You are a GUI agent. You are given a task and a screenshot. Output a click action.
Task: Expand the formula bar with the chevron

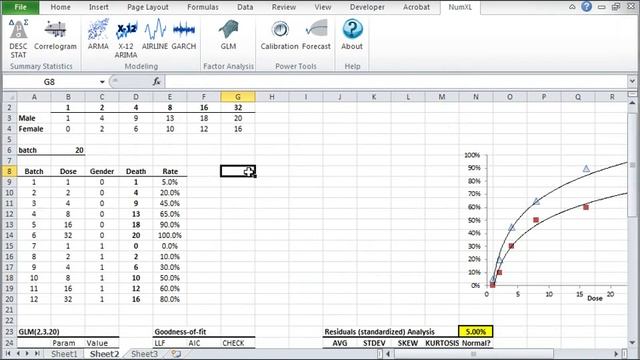point(632,81)
